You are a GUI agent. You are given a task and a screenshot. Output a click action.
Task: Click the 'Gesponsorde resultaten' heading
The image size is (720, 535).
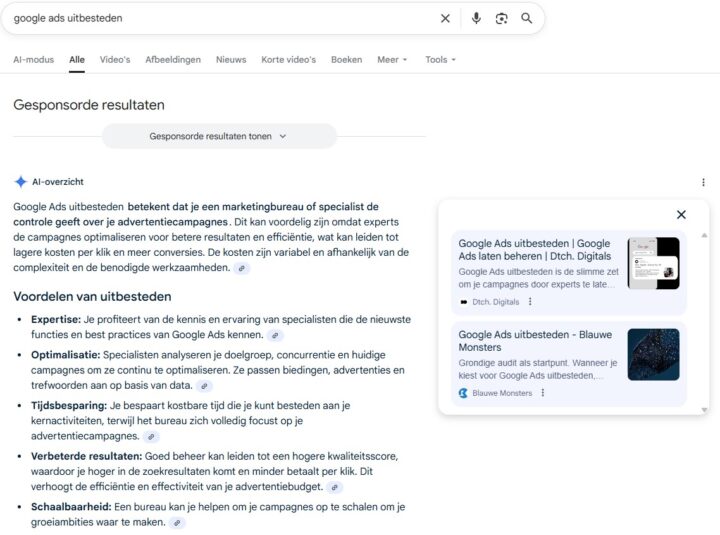point(89,105)
